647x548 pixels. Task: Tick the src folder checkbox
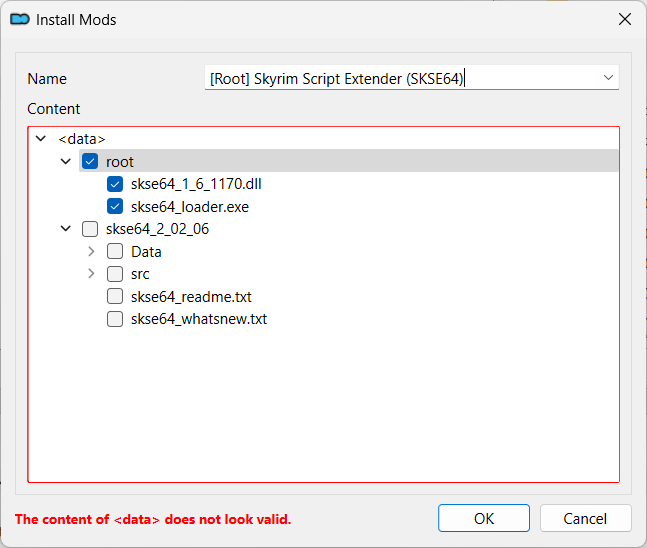pyautogui.click(x=115, y=274)
